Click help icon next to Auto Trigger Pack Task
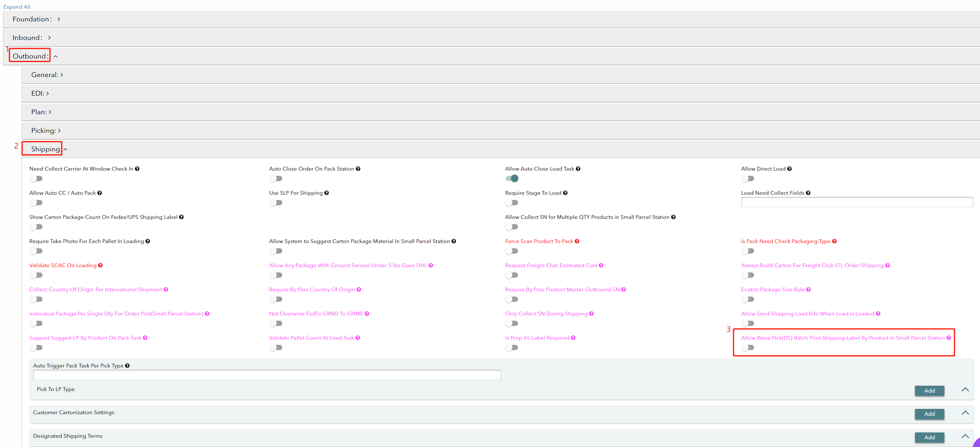 [x=127, y=366]
